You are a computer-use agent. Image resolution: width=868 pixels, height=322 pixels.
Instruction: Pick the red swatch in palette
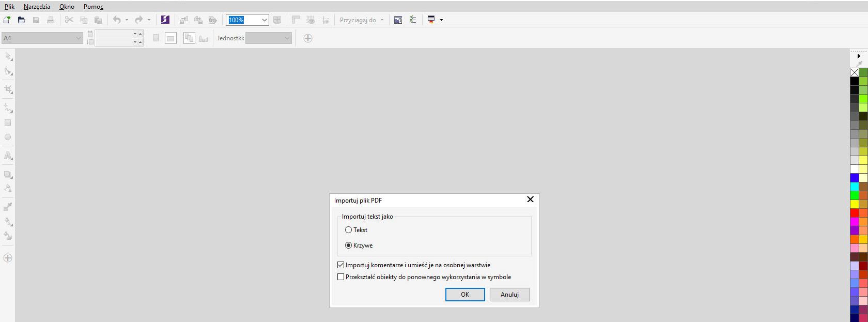pos(855,213)
